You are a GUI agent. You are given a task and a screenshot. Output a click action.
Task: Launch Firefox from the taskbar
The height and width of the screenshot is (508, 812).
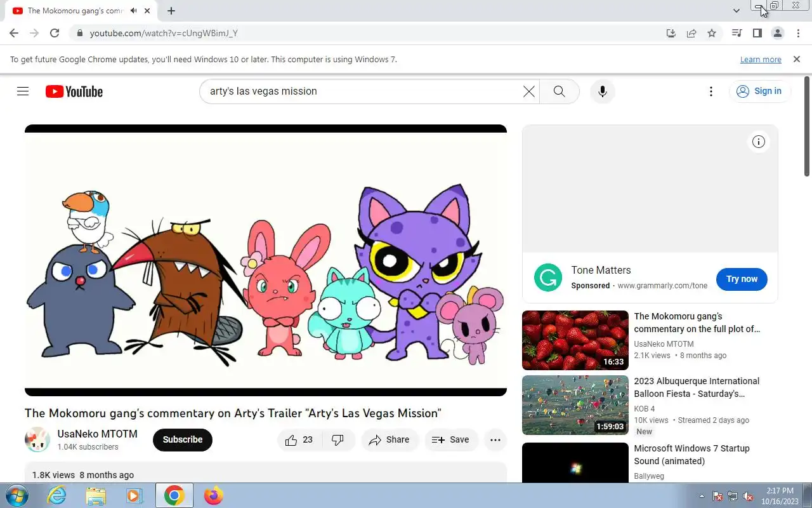pyautogui.click(x=213, y=495)
